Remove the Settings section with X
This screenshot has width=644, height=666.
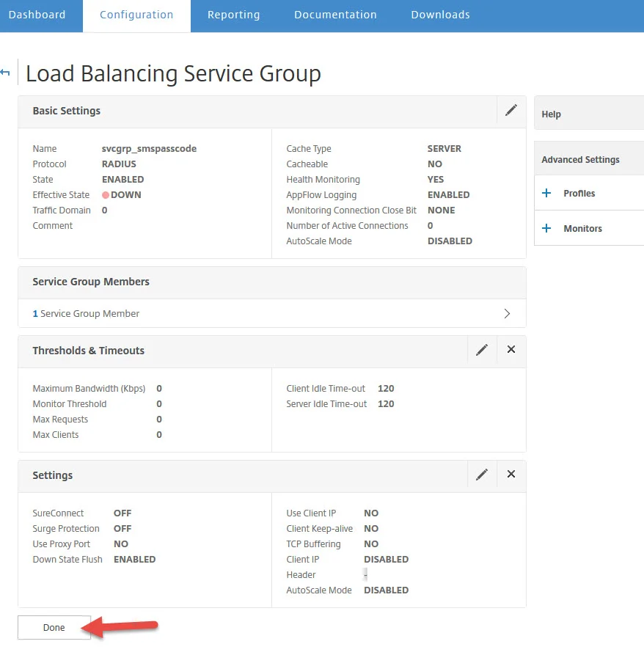[511, 474]
